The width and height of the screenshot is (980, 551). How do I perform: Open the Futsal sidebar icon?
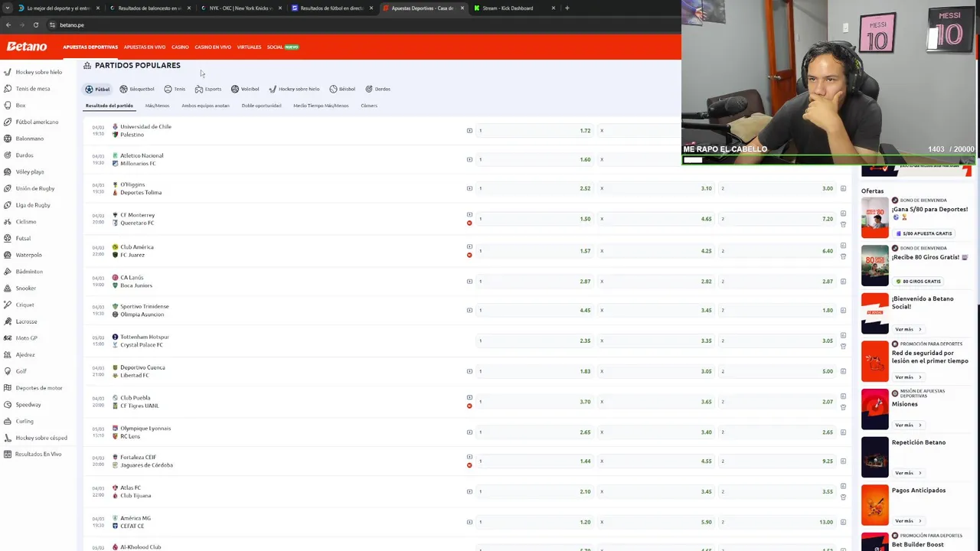[x=8, y=238]
